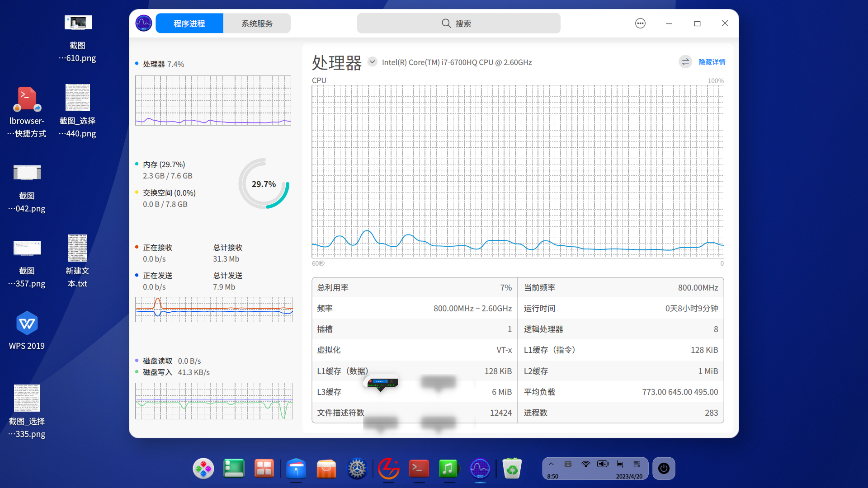Click the screenshot tray icon

point(620,464)
